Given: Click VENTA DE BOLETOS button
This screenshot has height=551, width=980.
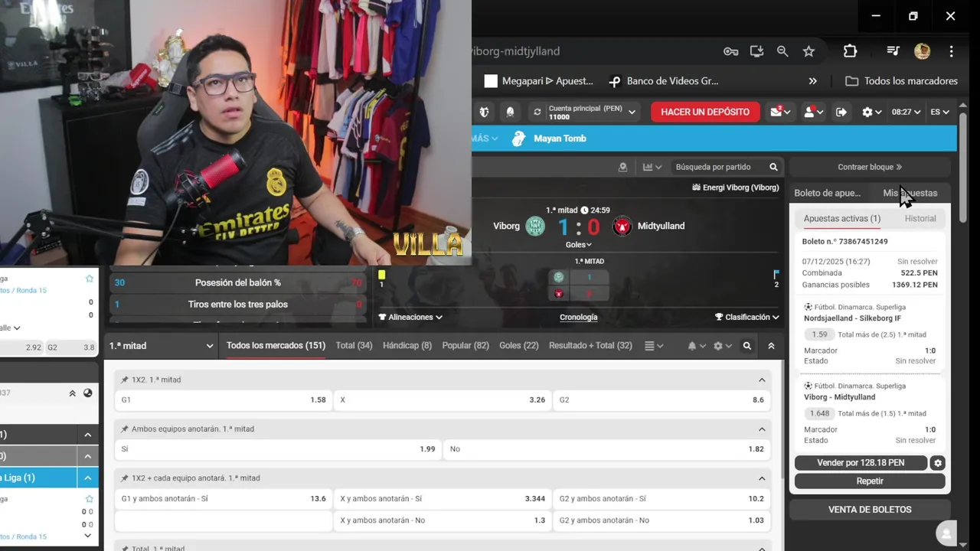Looking at the screenshot, I should click(870, 510).
